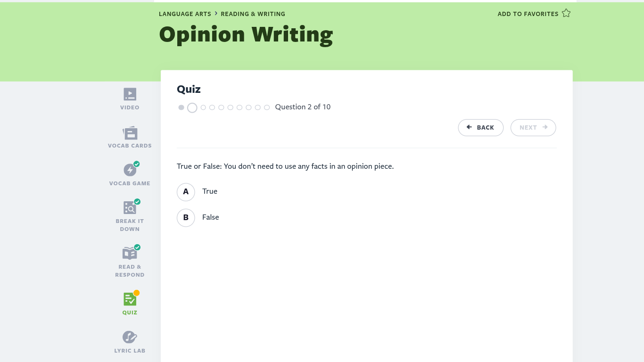The image size is (644, 362).
Task: Open Reading & Writing breadcrumb link
Action: click(x=253, y=14)
